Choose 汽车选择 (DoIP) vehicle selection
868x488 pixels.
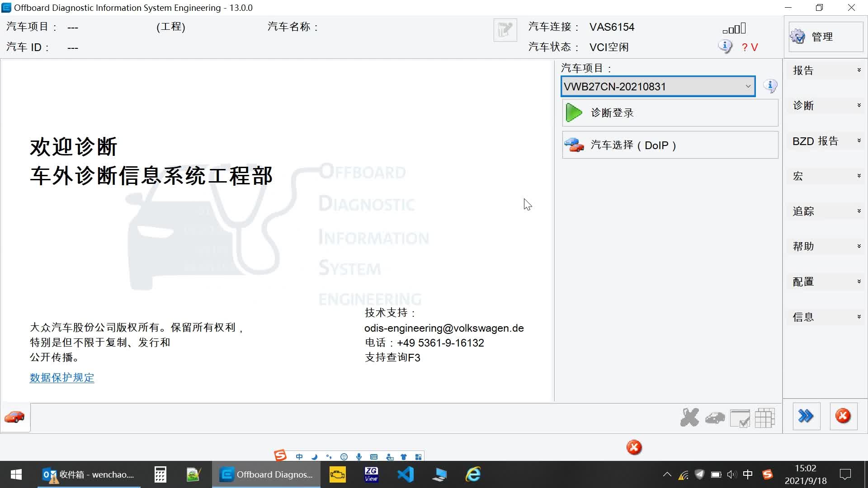point(670,145)
